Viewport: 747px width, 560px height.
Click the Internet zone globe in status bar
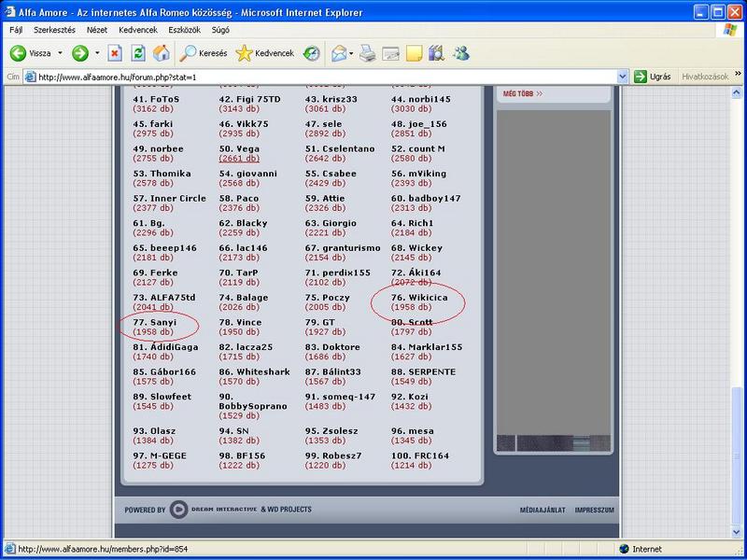point(624,549)
